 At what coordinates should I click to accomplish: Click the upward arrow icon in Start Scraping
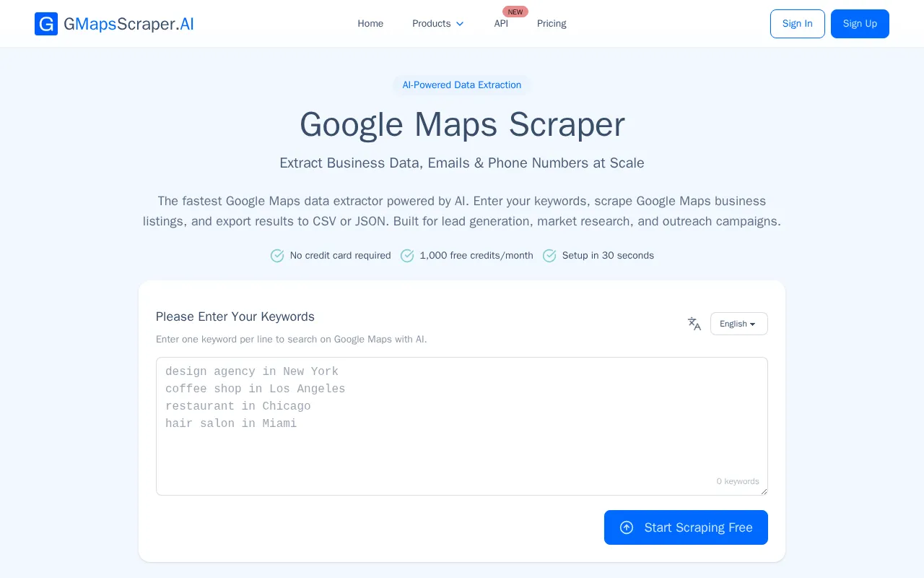pyautogui.click(x=627, y=527)
